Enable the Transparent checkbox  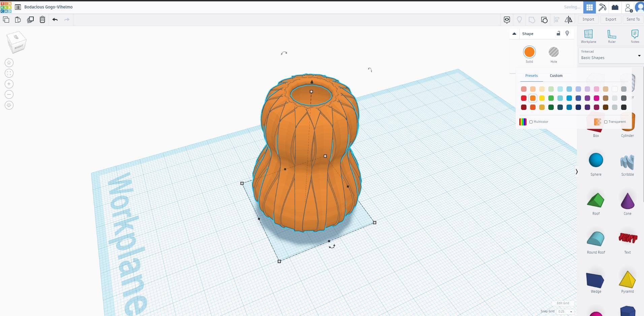606,122
